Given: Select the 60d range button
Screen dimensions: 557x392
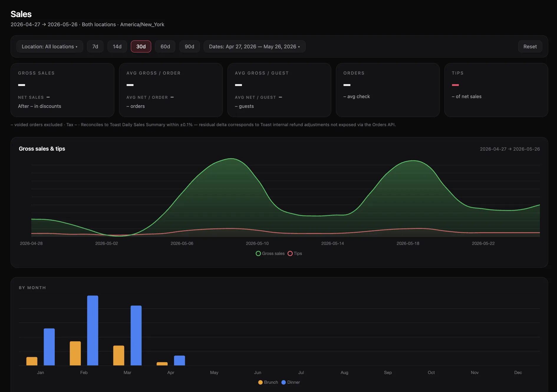Looking at the screenshot, I should coord(165,47).
